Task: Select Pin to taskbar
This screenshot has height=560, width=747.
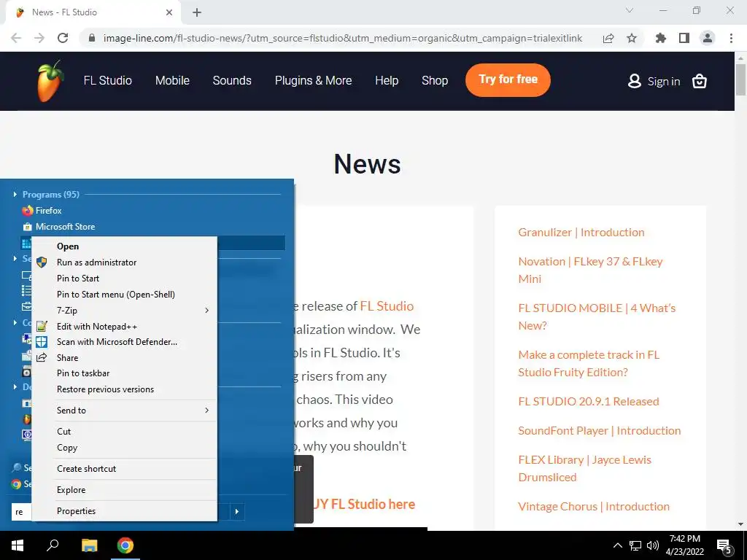Action: tap(124, 373)
